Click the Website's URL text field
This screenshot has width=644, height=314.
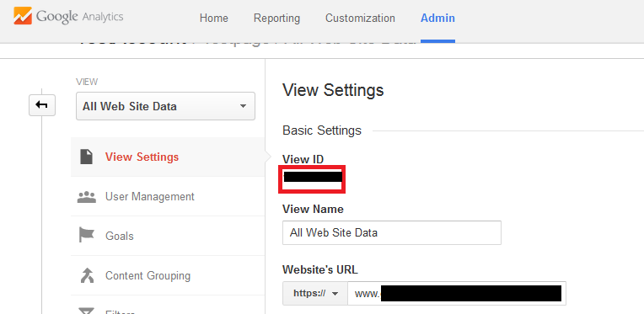pos(457,294)
